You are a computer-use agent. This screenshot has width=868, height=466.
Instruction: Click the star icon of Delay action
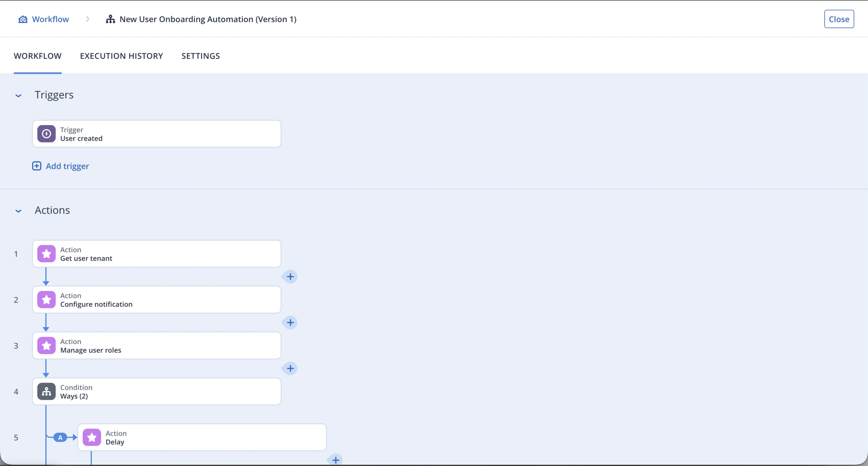pos(92,438)
